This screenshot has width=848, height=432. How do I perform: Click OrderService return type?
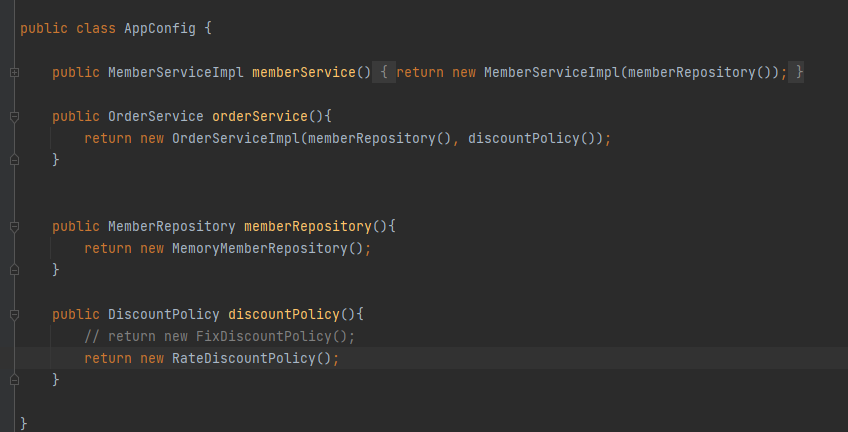click(156, 116)
